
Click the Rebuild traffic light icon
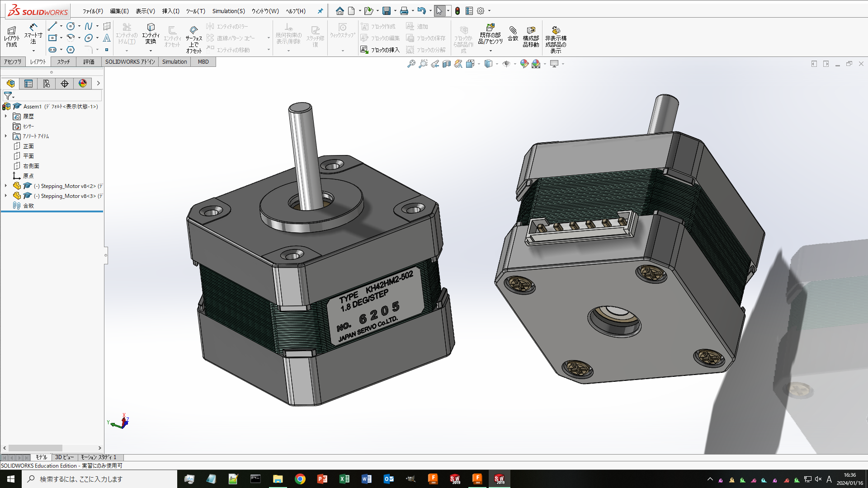click(x=458, y=11)
